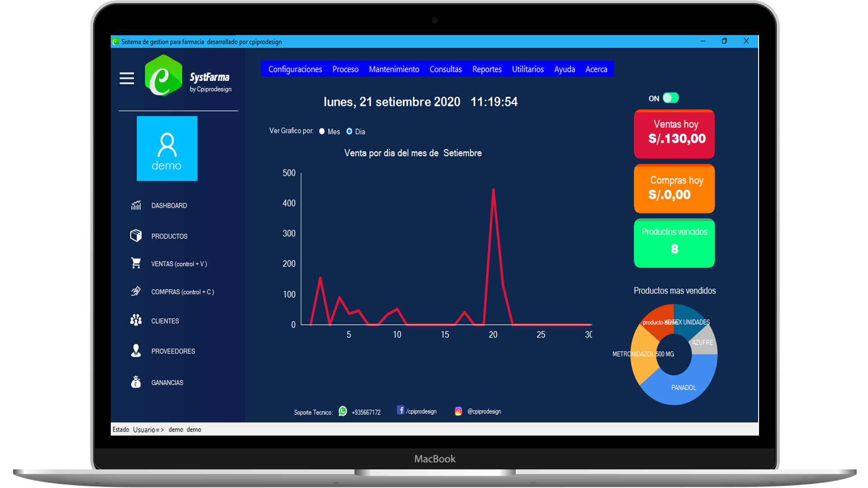Expand the Utilitarios menu
Viewport: 868px width, 488px height.
pos(528,69)
